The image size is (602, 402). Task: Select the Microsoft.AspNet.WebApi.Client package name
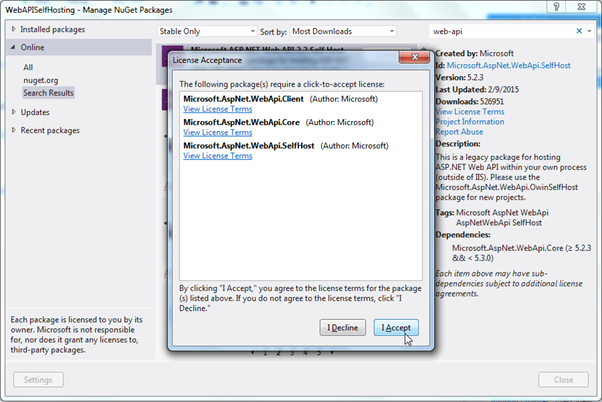[x=243, y=99]
